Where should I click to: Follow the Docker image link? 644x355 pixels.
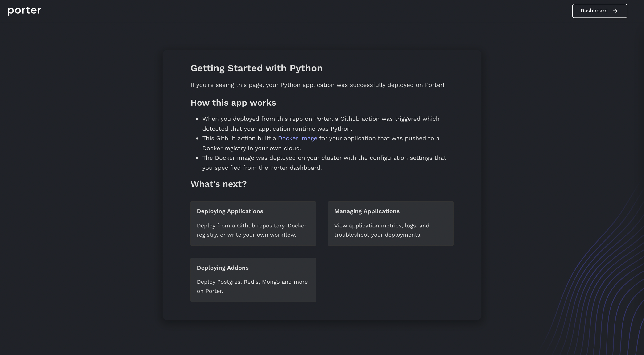click(x=297, y=138)
